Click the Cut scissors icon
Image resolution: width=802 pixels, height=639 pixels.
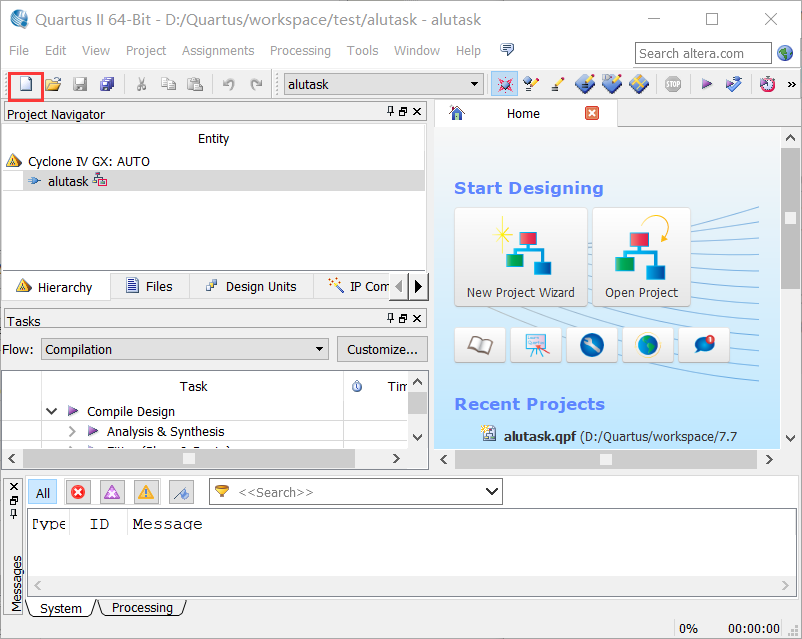coord(142,84)
